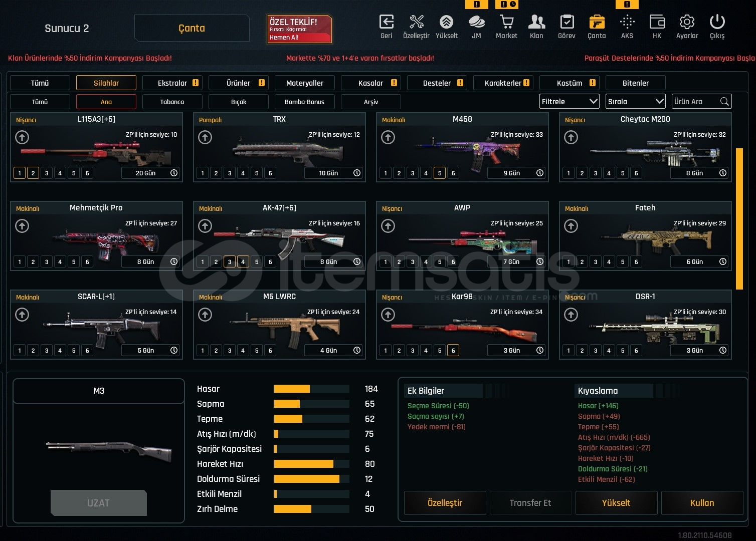This screenshot has height=541, width=756.
Task: Open Ayarlar settings gear
Action: click(x=687, y=22)
